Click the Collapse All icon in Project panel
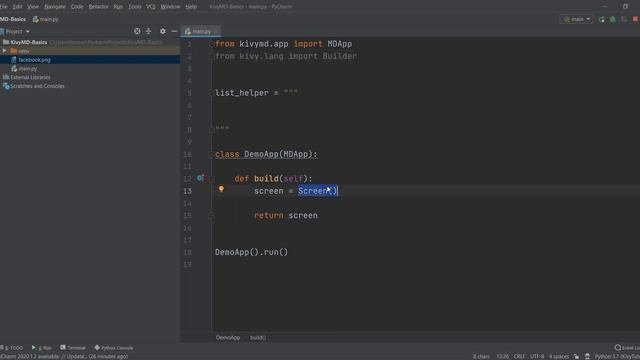 (x=149, y=31)
